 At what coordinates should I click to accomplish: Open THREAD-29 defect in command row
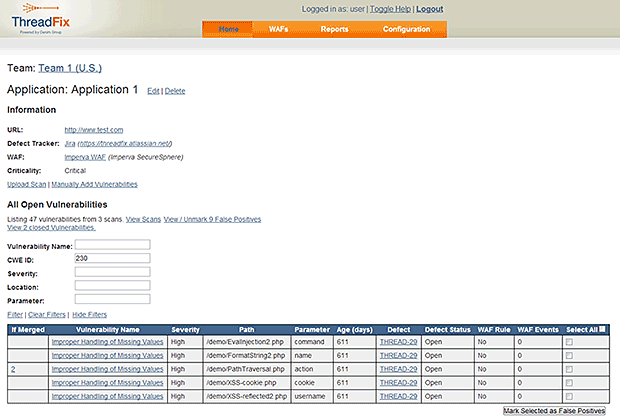coord(398,342)
